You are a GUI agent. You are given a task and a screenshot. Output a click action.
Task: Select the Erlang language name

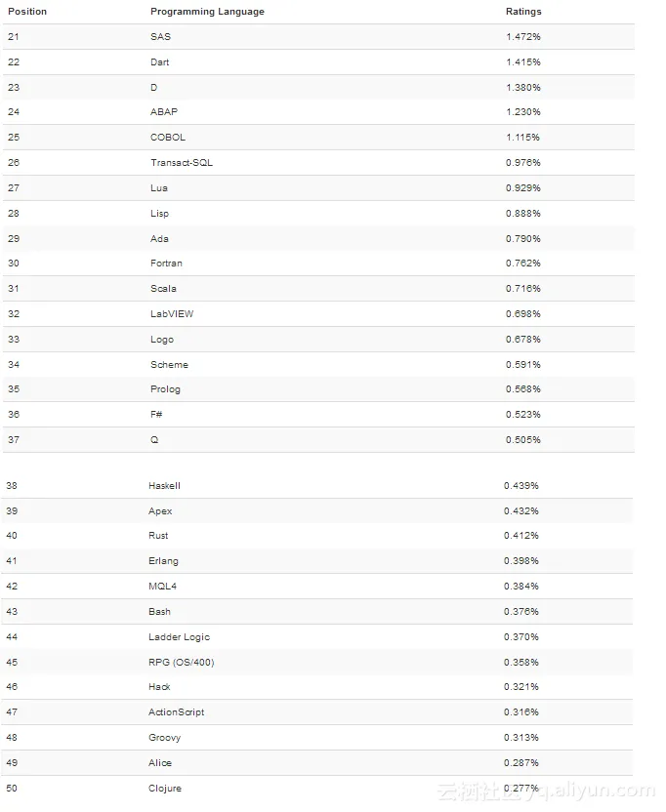[163, 561]
